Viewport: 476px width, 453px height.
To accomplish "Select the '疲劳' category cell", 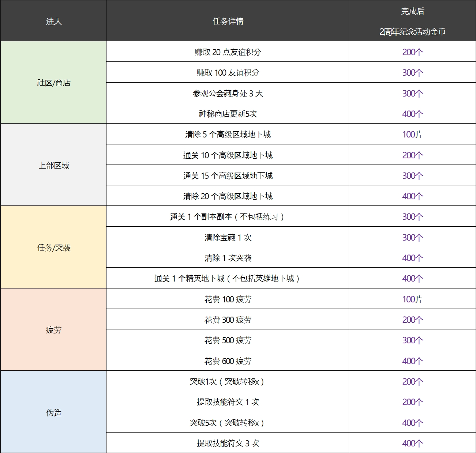I will [53, 330].
